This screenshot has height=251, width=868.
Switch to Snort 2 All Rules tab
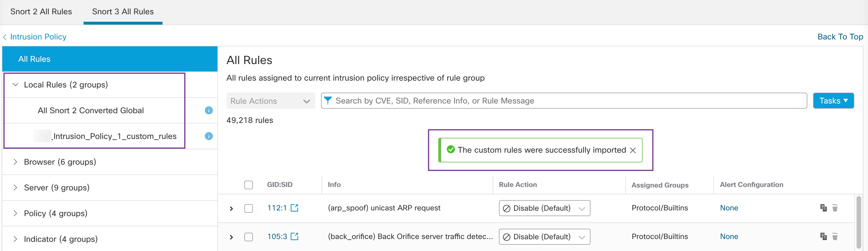pyautogui.click(x=41, y=12)
